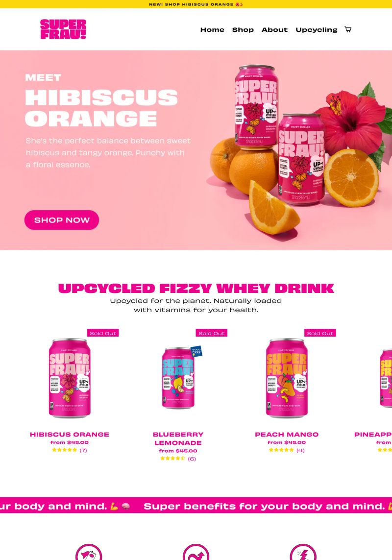Click the Shop Now button

coord(61,220)
